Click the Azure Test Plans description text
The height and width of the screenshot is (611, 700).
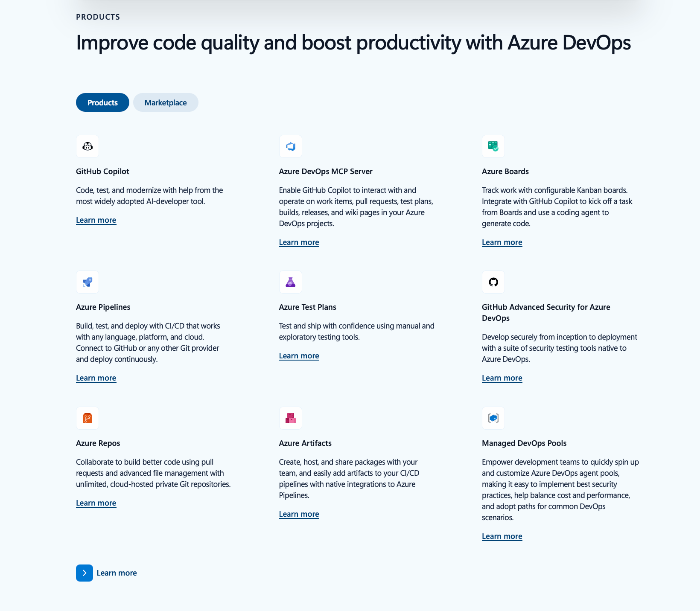357,332
